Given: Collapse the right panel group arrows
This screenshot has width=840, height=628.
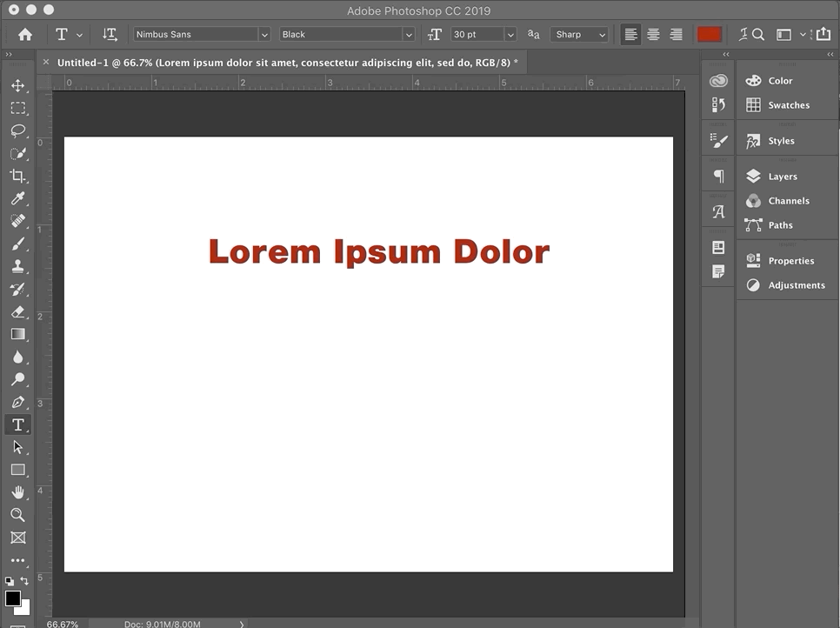Looking at the screenshot, I should (x=830, y=54).
